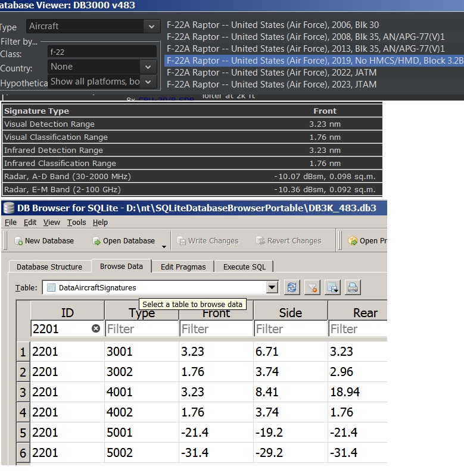Switch to the Browse Data tab
Viewport: 464px width, 476px height.
tap(122, 266)
